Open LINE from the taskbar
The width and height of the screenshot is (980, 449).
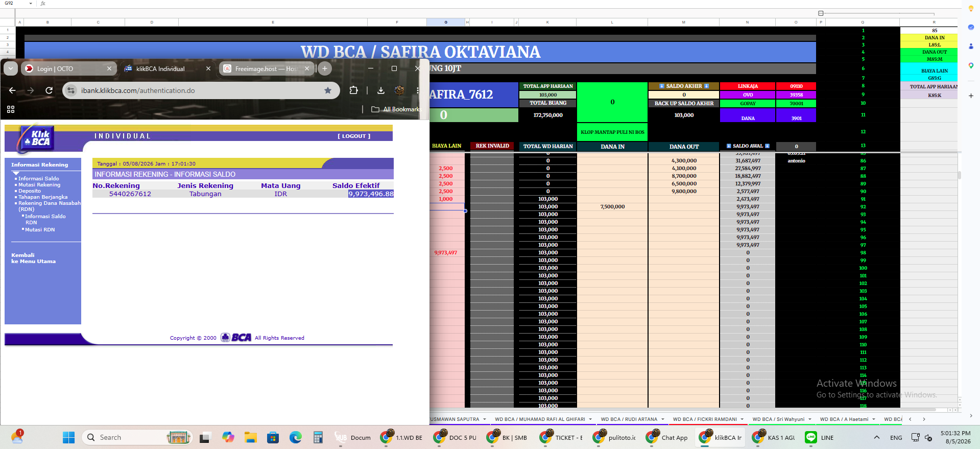820,437
